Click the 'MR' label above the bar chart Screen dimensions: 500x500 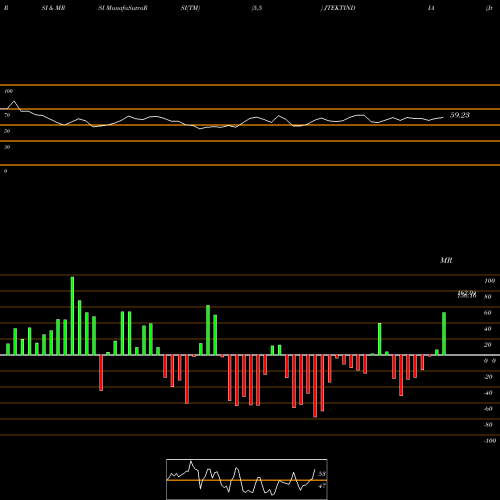(x=446, y=260)
